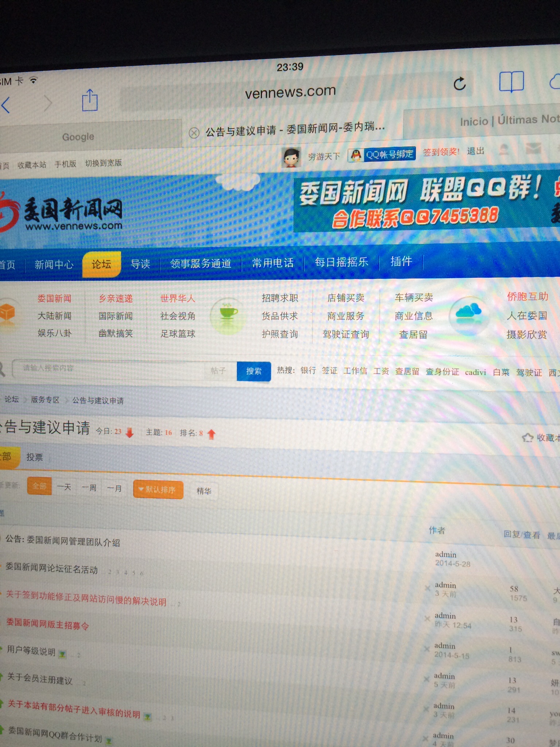Open the 默认排序 sort dropdown
560x747 pixels.
158,489
